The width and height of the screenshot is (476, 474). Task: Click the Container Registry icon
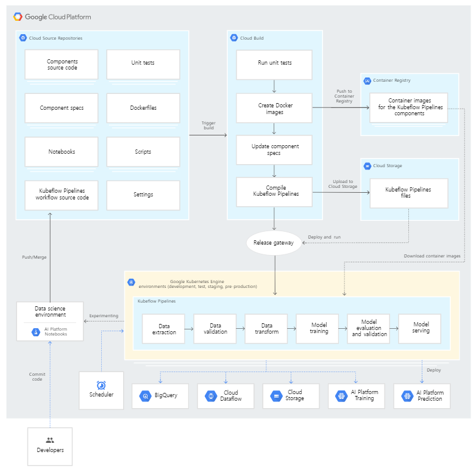tap(368, 81)
